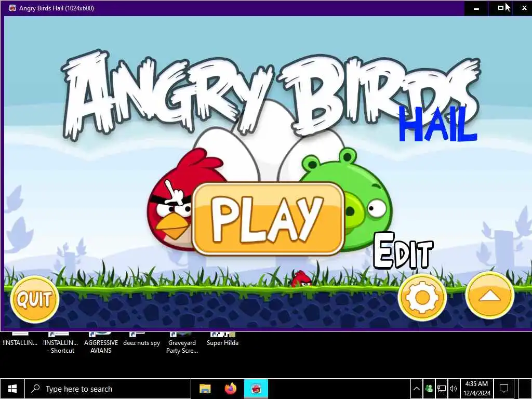Focus the 'Type here to search' box

click(108, 389)
